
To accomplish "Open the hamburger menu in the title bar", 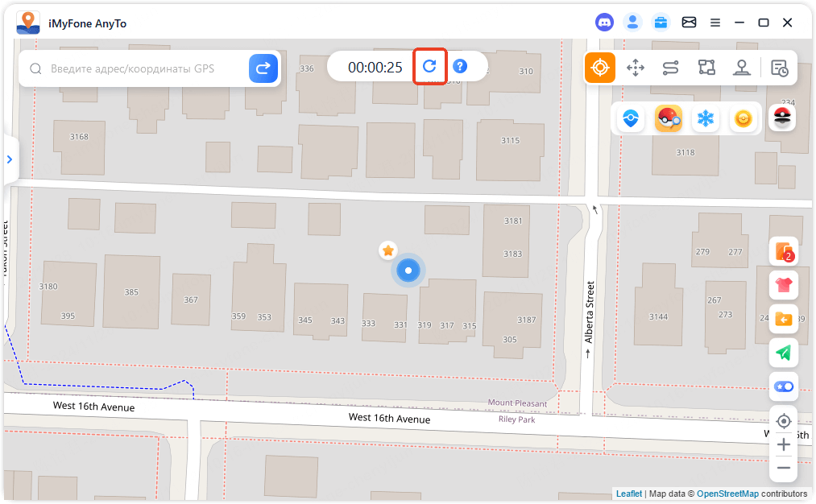I will point(715,23).
